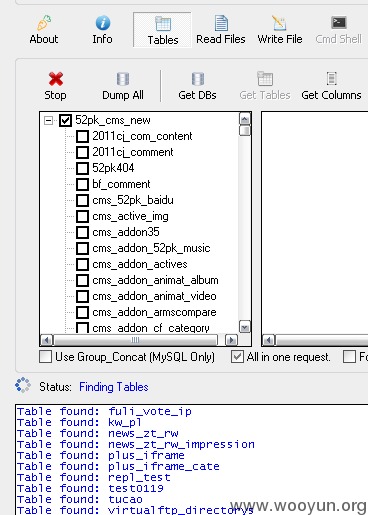
Task: Check the bf_comment table
Action: coord(82,184)
